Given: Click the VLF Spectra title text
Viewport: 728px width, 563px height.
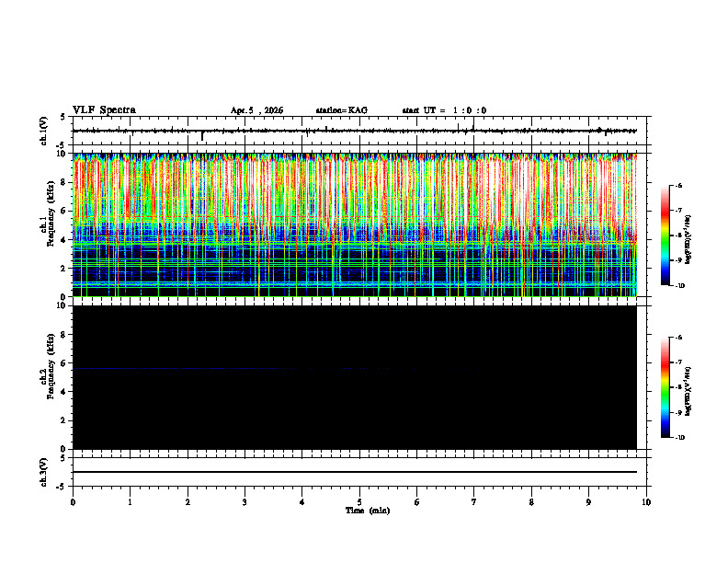Looking at the screenshot, I should tap(104, 110).
